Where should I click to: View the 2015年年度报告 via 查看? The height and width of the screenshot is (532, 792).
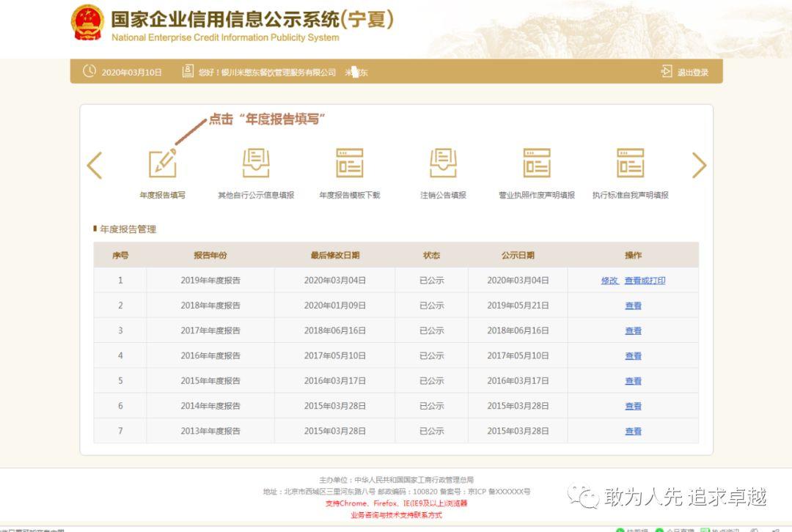(633, 381)
